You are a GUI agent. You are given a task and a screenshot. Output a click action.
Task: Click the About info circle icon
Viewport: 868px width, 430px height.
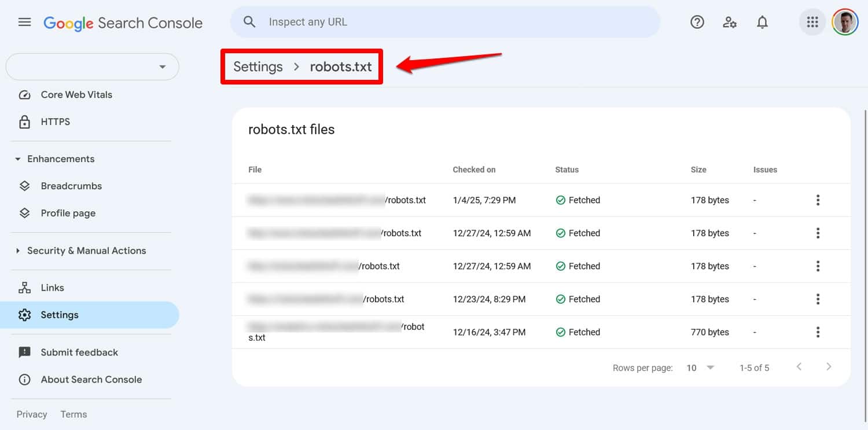24,380
